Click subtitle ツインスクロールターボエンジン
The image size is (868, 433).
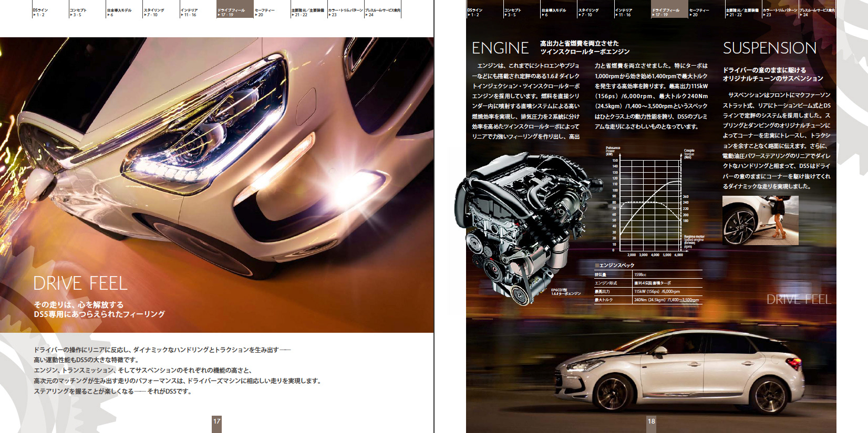pyautogui.click(x=585, y=51)
